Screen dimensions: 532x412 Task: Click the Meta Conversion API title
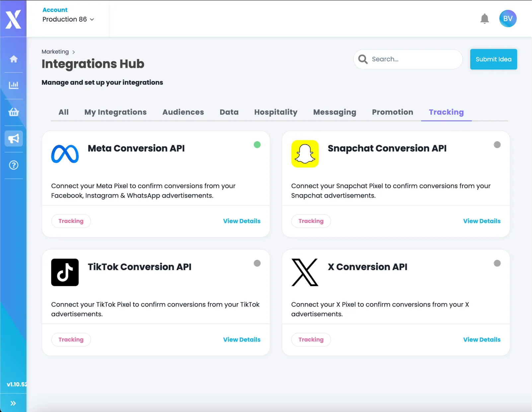(136, 148)
